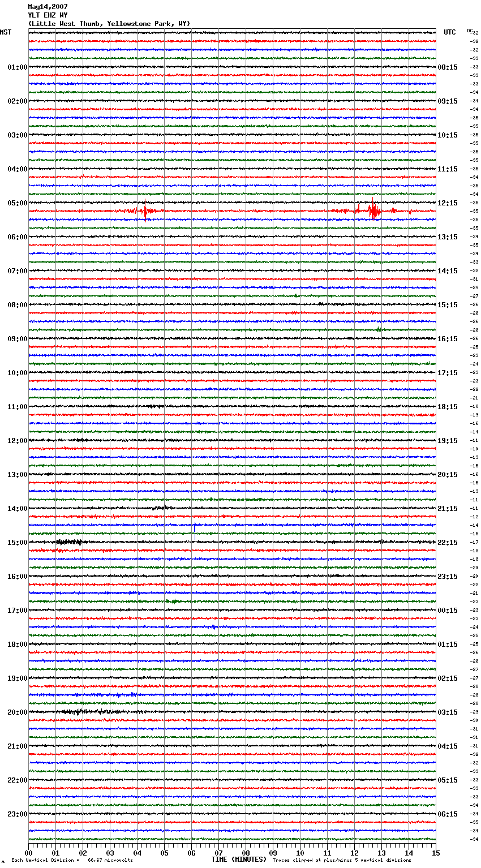This screenshot has height=868, width=481.
Task: Select bottom axis minute tick label 00
Action: 28,853
